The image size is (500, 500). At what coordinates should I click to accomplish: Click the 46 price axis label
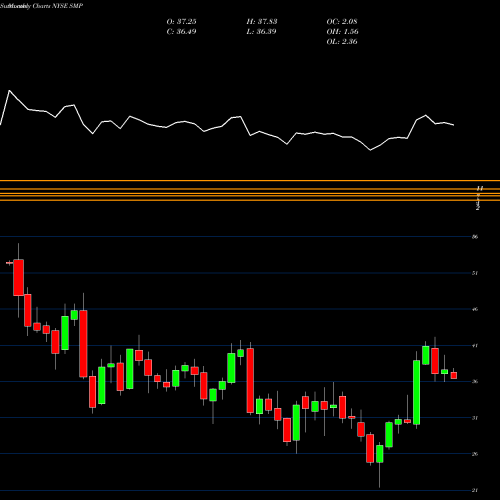click(x=475, y=309)
